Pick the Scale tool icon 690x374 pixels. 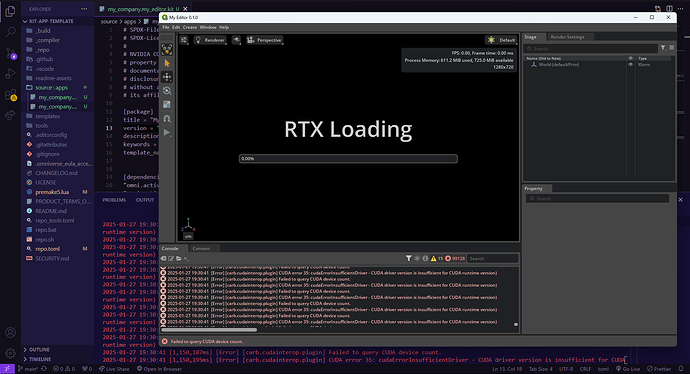(x=167, y=105)
